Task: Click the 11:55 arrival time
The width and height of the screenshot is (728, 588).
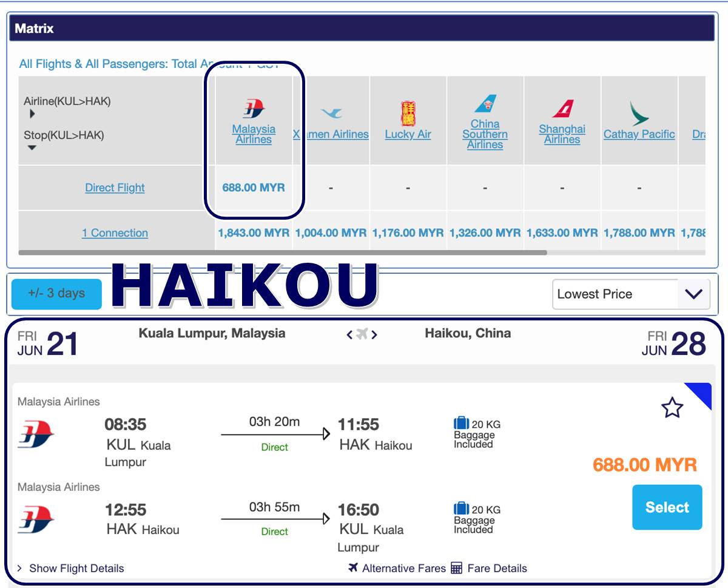Action: [359, 424]
